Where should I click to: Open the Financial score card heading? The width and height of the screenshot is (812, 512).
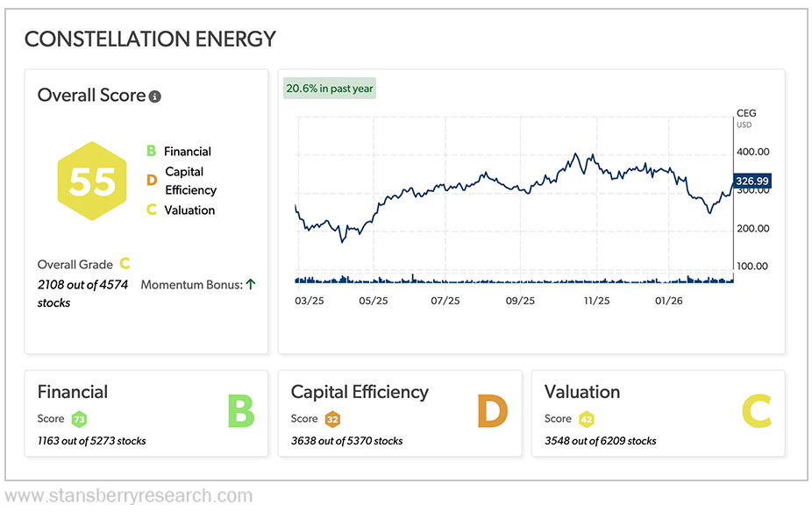click(x=73, y=392)
